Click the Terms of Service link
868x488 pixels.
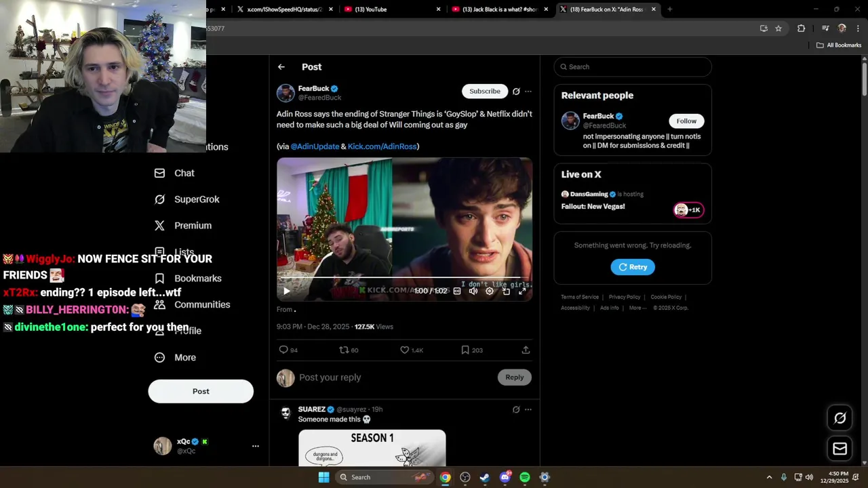pyautogui.click(x=580, y=297)
